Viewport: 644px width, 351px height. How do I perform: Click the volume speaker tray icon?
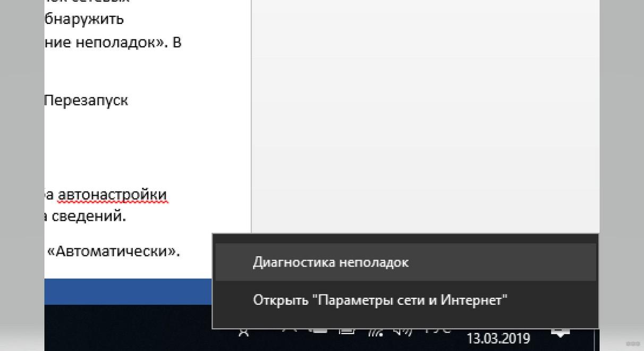pyautogui.click(x=404, y=332)
